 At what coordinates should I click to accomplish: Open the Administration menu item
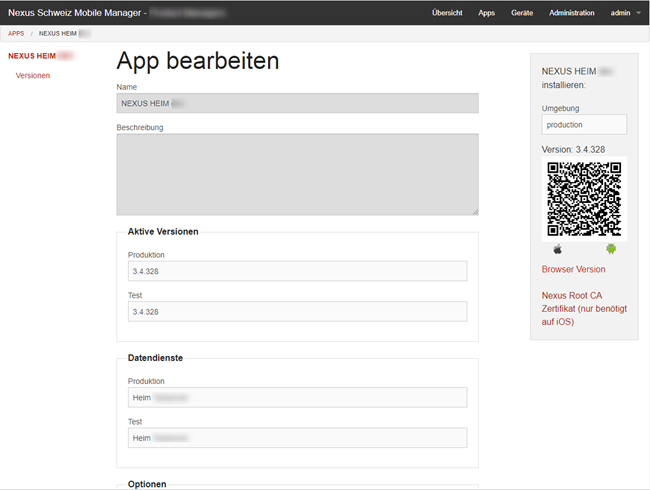[x=572, y=13]
